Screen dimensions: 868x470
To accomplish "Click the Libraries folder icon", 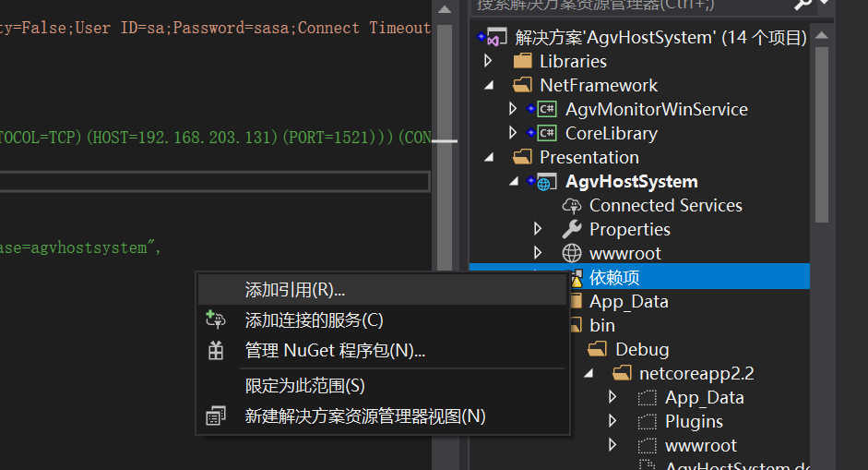I will pos(523,61).
